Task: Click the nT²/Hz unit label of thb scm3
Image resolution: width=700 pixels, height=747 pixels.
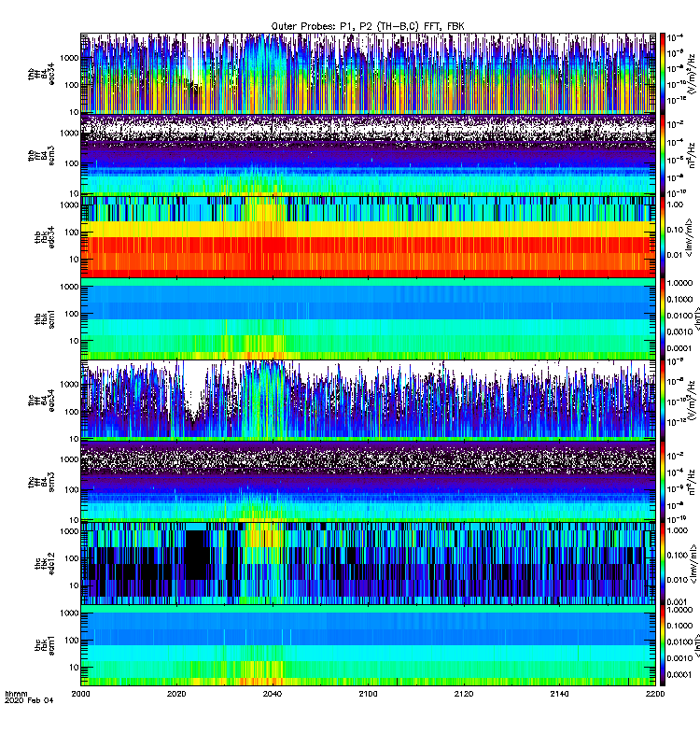Action: (x=693, y=155)
